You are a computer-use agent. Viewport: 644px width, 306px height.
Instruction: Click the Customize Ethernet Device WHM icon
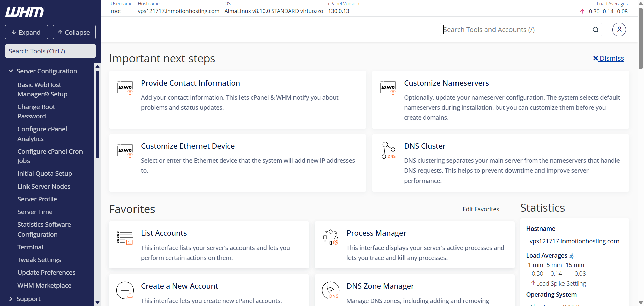[x=125, y=151]
